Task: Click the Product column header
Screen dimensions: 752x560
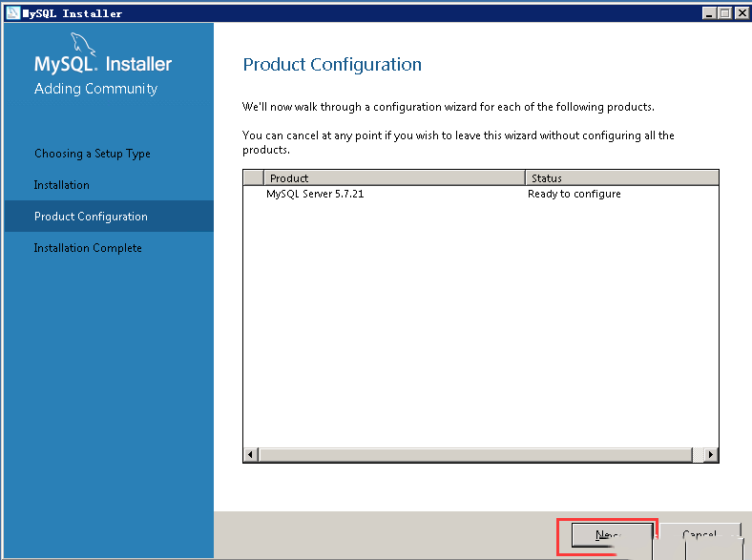Action: [394, 177]
